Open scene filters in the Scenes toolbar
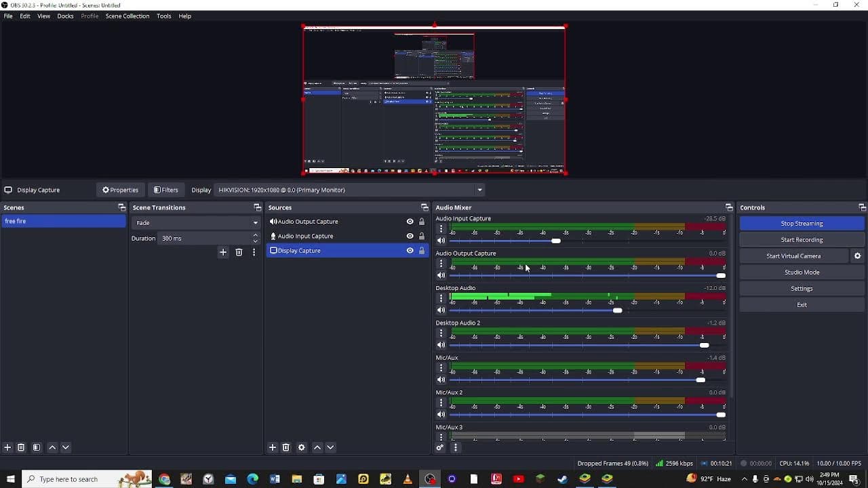Screen dimensions: 868x488 click(37, 447)
